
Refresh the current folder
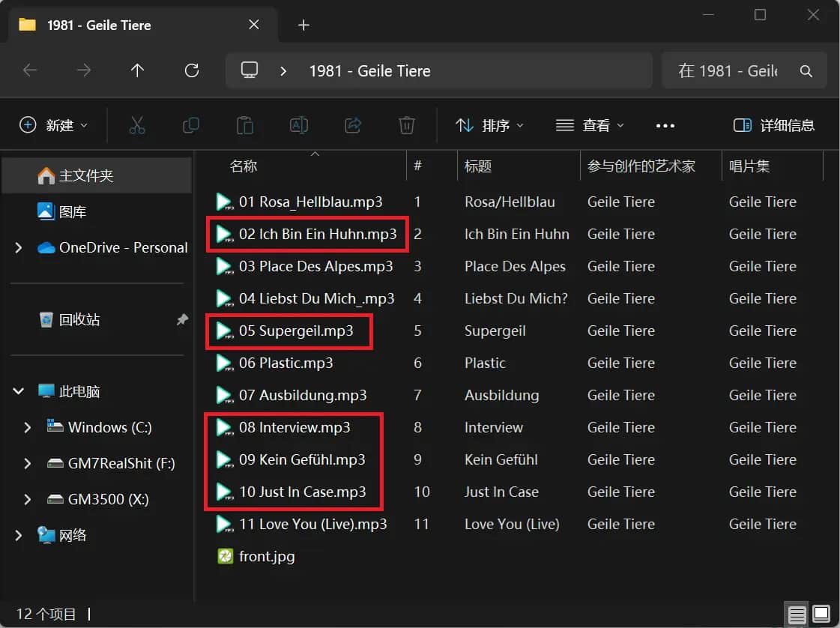[x=192, y=70]
